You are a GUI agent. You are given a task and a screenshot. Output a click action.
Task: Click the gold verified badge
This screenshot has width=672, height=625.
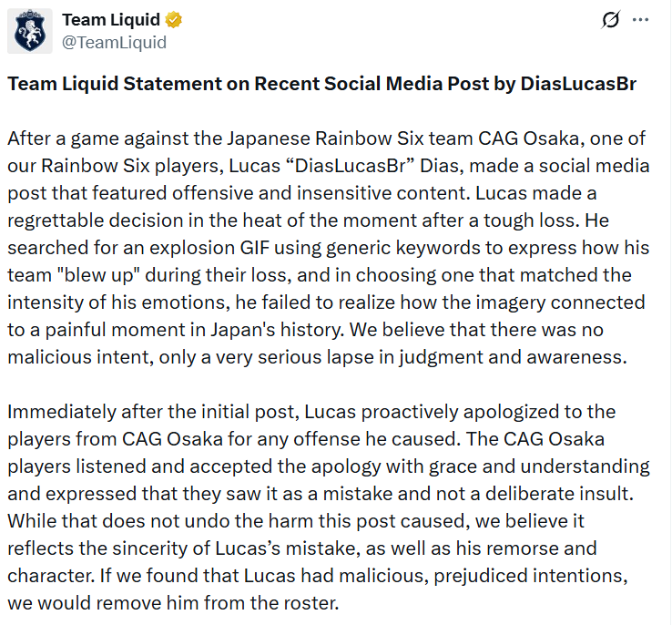[174, 20]
